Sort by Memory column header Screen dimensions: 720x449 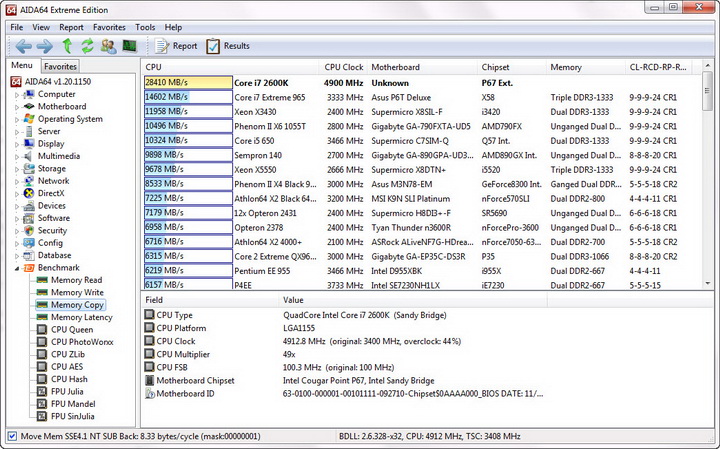[x=585, y=67]
